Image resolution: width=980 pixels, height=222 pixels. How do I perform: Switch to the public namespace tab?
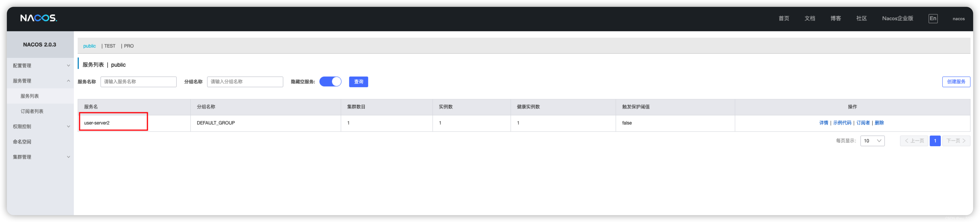89,46
